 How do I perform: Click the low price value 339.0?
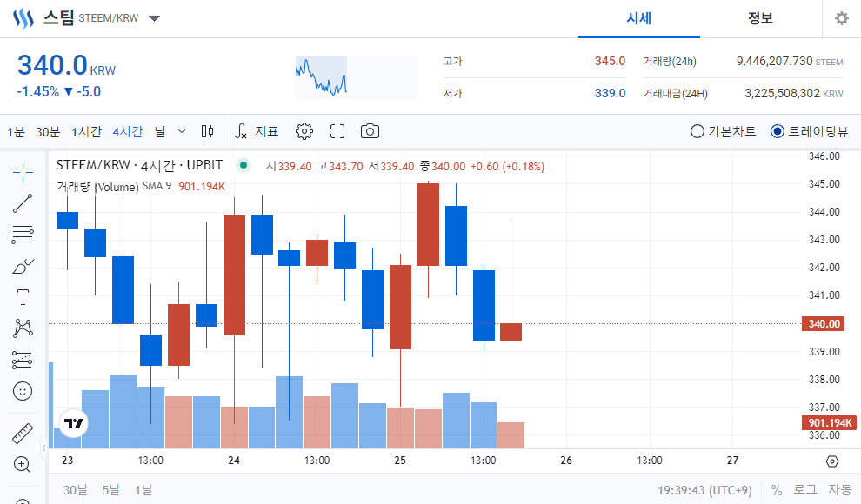[x=610, y=93]
